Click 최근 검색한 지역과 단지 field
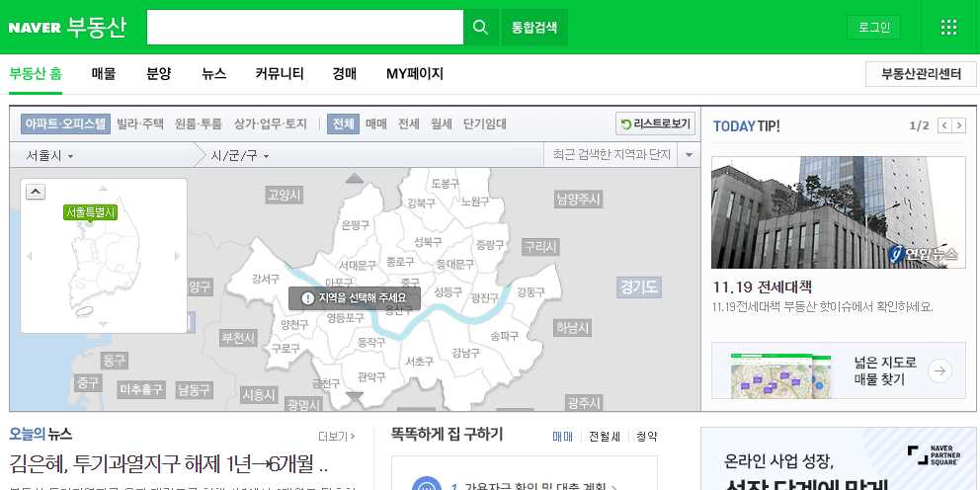Image resolution: width=980 pixels, height=490 pixels. 612,155
